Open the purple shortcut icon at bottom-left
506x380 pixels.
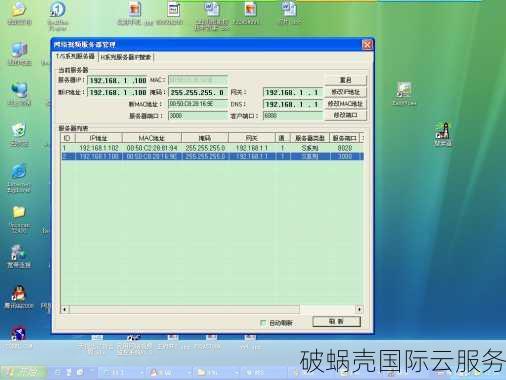[x=18, y=333]
